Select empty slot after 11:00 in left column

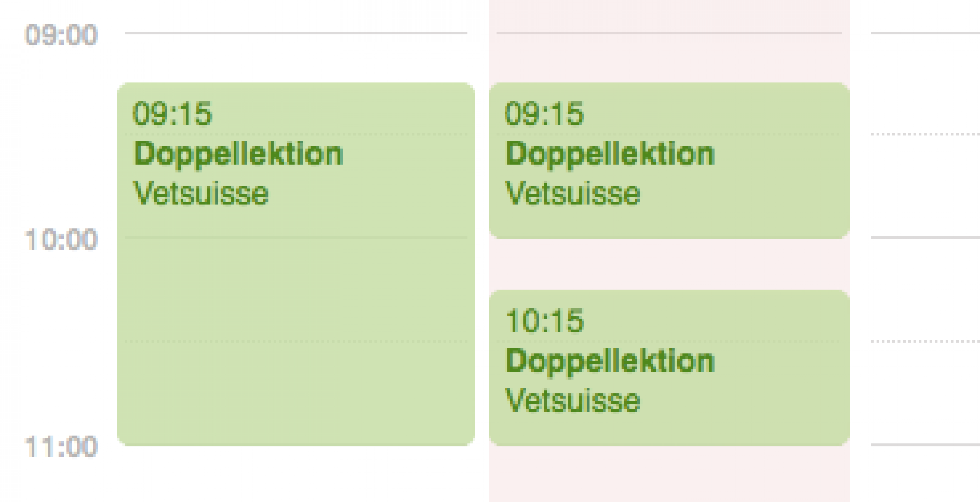point(296,474)
